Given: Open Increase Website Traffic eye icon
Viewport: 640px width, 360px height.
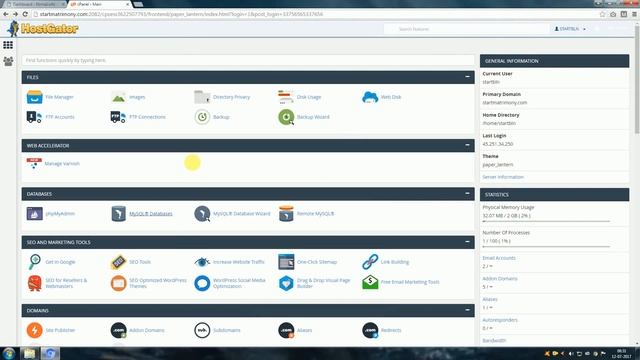Looking at the screenshot, I should (202, 262).
